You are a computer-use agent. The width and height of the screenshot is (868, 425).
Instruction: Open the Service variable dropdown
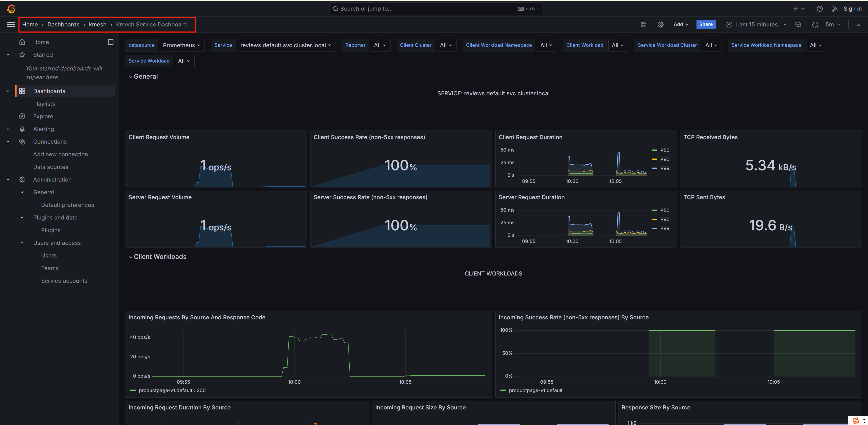click(x=286, y=45)
